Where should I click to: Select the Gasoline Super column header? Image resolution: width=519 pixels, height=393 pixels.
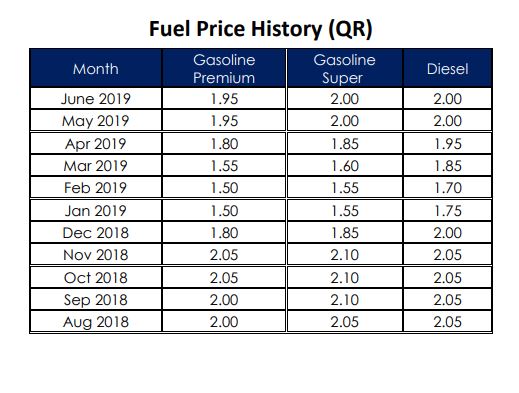[x=344, y=69]
